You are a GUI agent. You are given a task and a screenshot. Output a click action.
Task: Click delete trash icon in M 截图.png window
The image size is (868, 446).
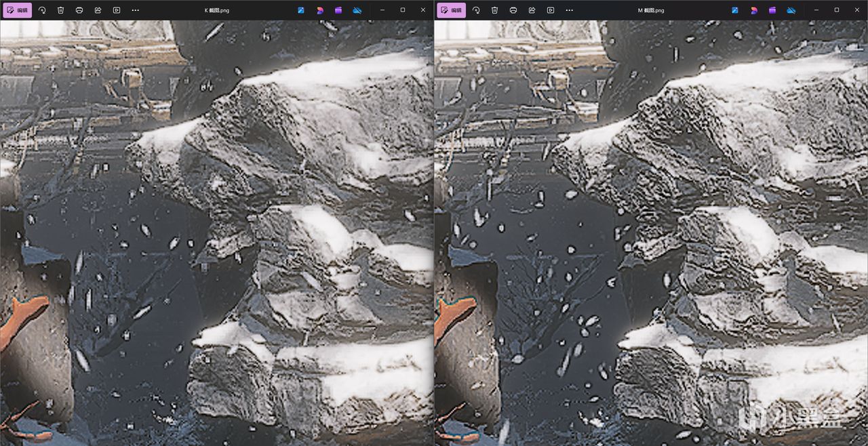click(494, 10)
